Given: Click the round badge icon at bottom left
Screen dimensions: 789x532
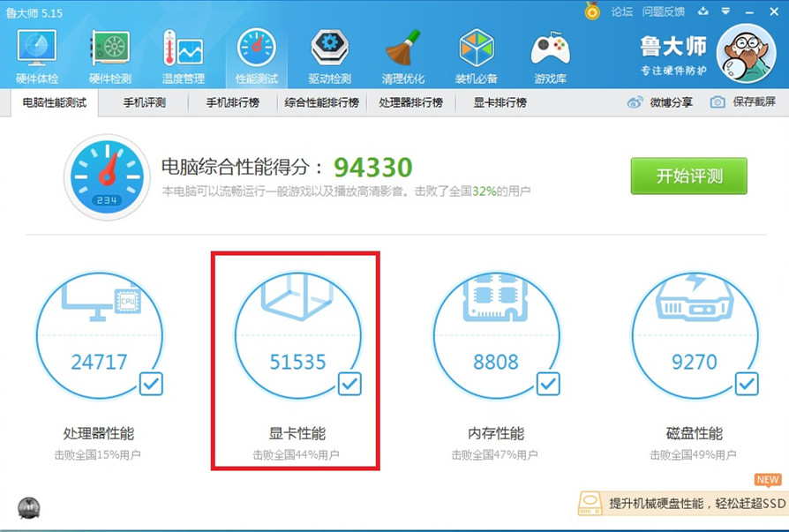Looking at the screenshot, I should [28, 508].
